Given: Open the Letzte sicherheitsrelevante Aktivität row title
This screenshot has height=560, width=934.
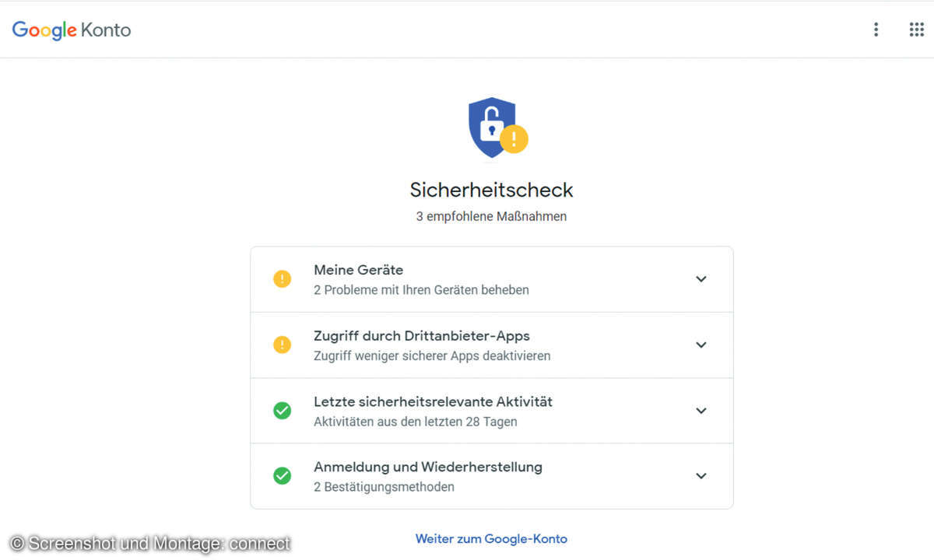Looking at the screenshot, I should click(x=433, y=401).
